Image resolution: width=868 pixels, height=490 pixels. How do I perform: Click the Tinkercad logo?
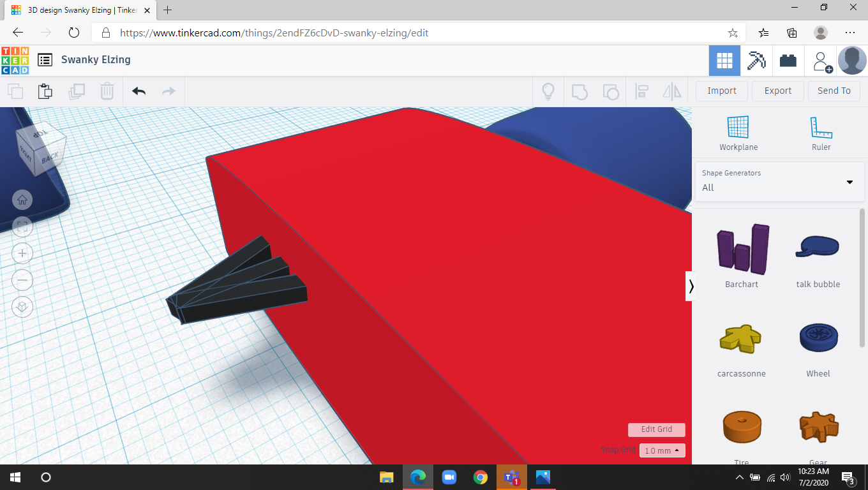(15, 60)
